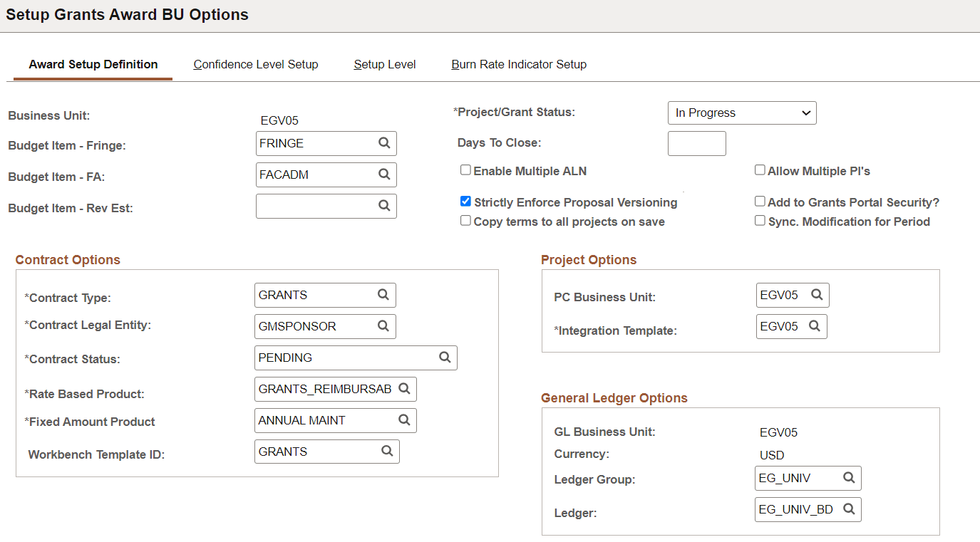Viewport: 980px width, 542px height.
Task: Select the Setup Level tab
Action: click(384, 64)
